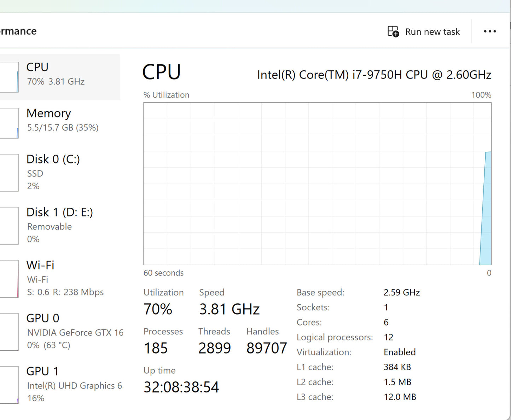
Task: Click the Virtualization Enabled status
Action: tap(400, 352)
